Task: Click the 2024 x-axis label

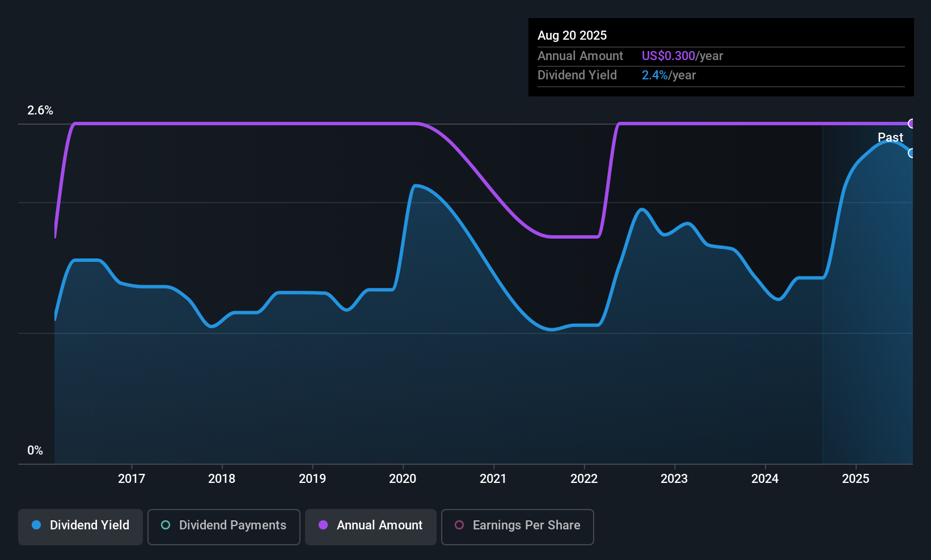Action: (x=765, y=479)
